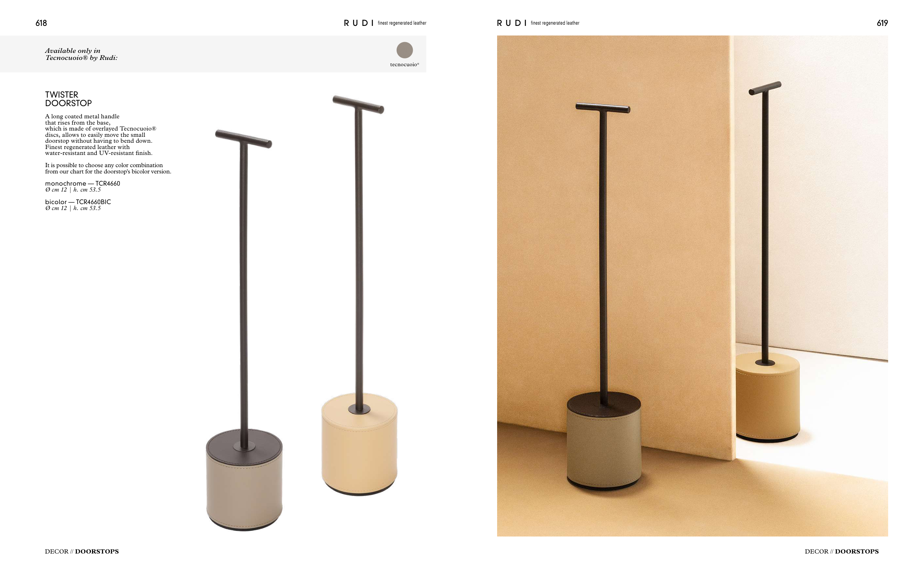This screenshot has height=572, width=924.
Task: Click the bicolor grey doorstop product image
Action: [244, 330]
